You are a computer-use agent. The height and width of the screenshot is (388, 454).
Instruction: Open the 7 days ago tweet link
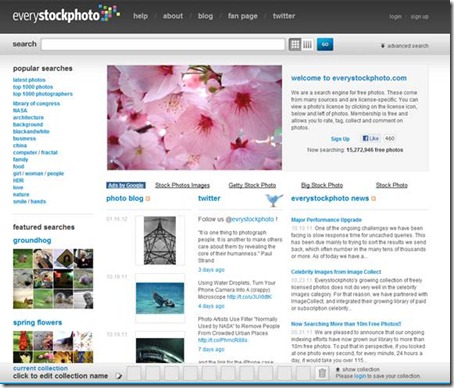pos(211,349)
